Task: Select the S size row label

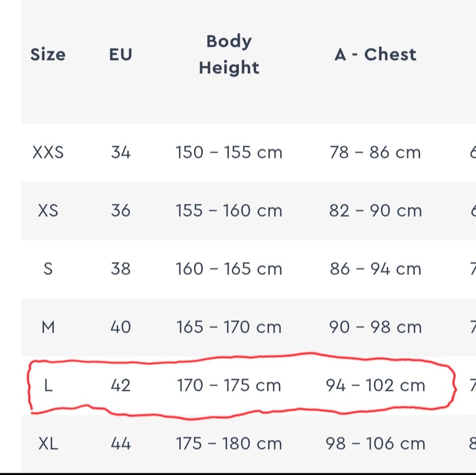Action: point(48,269)
